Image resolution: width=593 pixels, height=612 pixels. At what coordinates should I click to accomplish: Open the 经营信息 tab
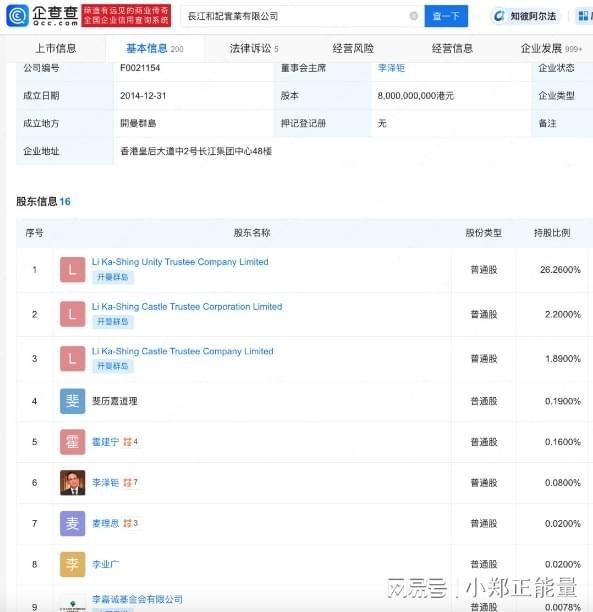(452, 48)
